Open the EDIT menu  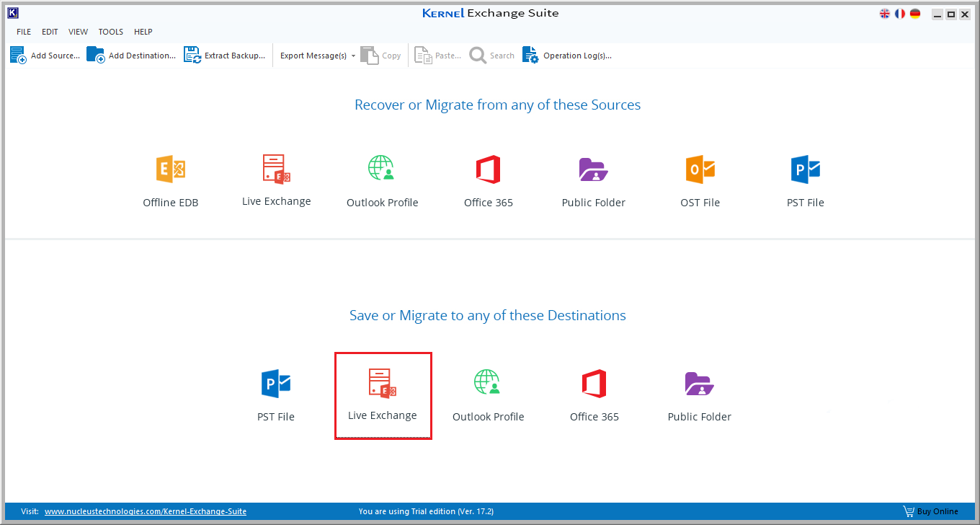coord(50,32)
